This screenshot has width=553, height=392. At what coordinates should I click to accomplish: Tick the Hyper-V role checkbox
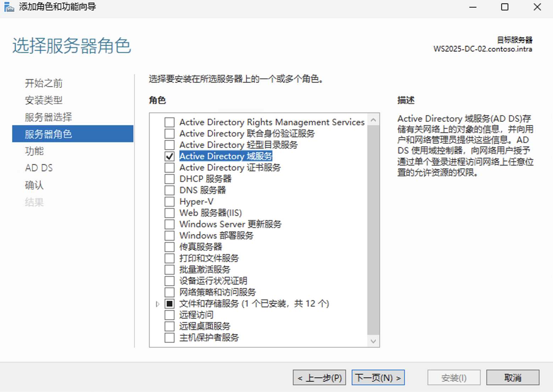point(169,202)
